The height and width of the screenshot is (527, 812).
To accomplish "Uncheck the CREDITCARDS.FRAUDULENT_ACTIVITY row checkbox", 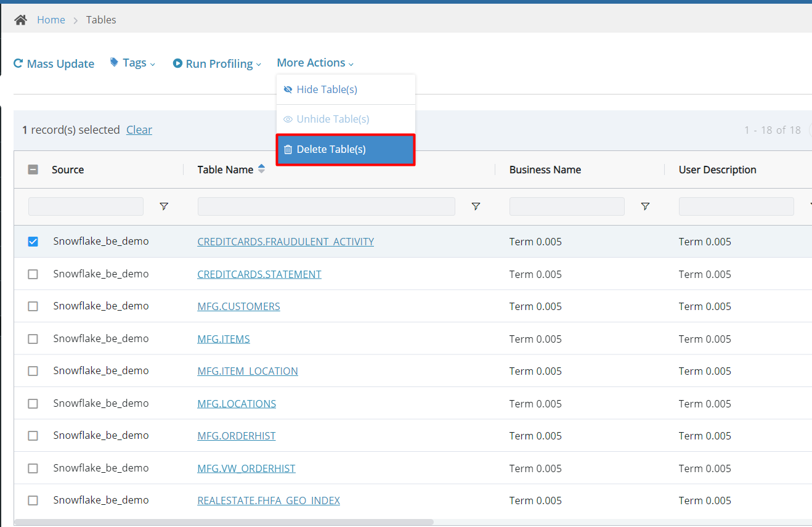I will pos(33,242).
